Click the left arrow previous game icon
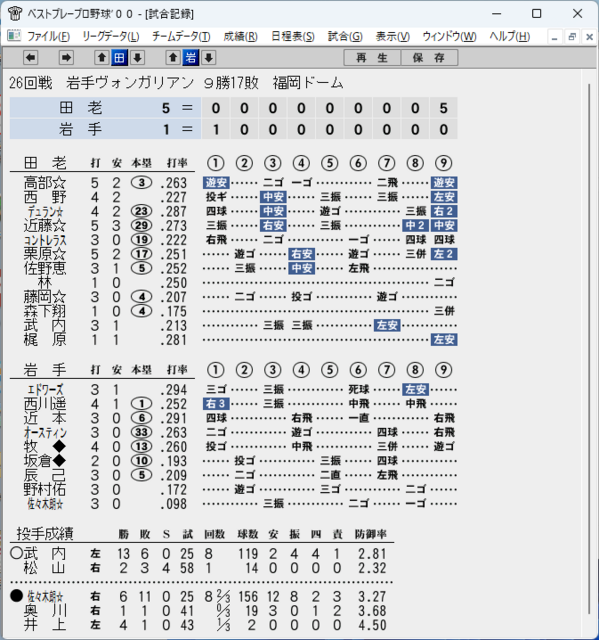Viewport: 599px width, 640px height. click(31, 58)
